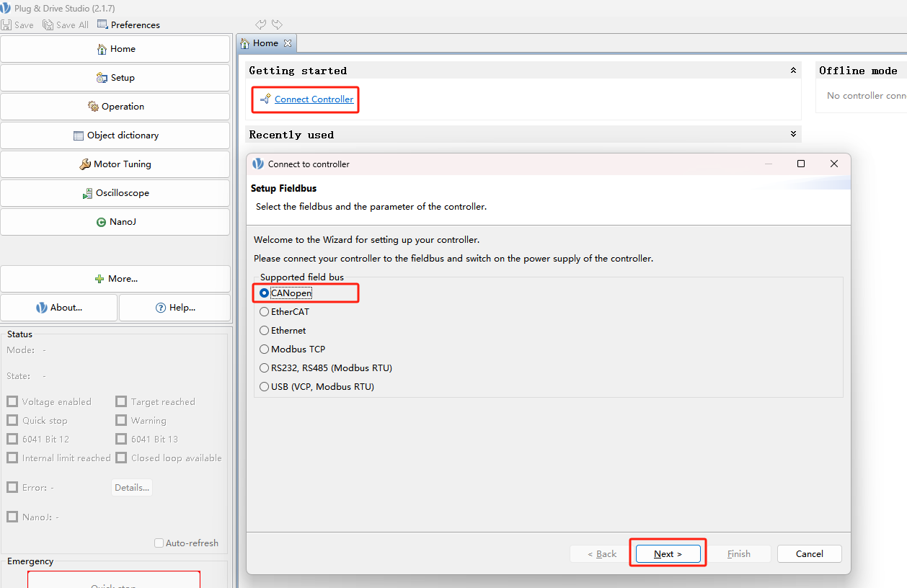The height and width of the screenshot is (588, 907).
Task: Toggle the Error status checkbox
Action: pos(12,488)
